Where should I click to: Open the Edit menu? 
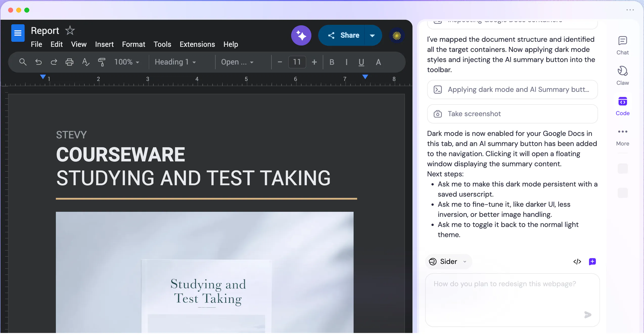coord(56,44)
